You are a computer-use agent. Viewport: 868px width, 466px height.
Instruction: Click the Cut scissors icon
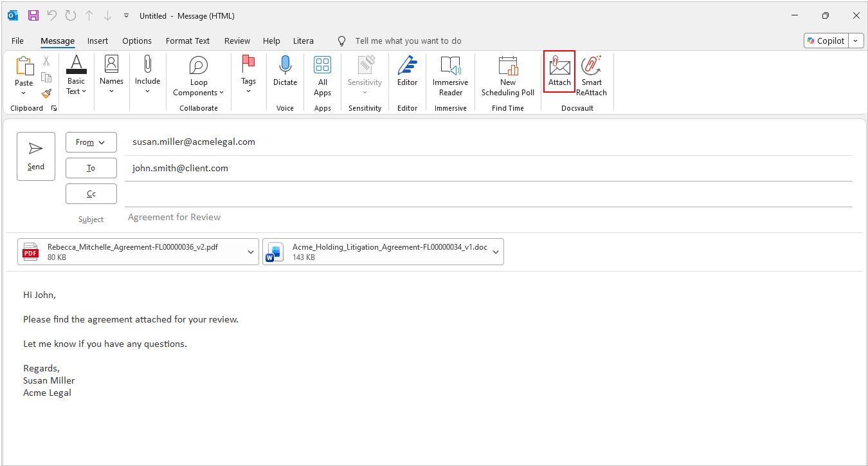[x=46, y=61]
